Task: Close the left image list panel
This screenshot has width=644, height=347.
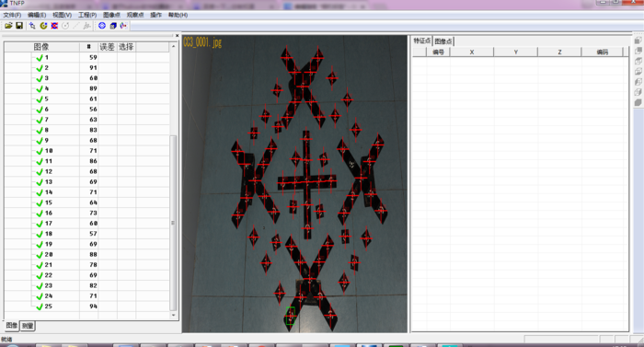Action: [177, 36]
